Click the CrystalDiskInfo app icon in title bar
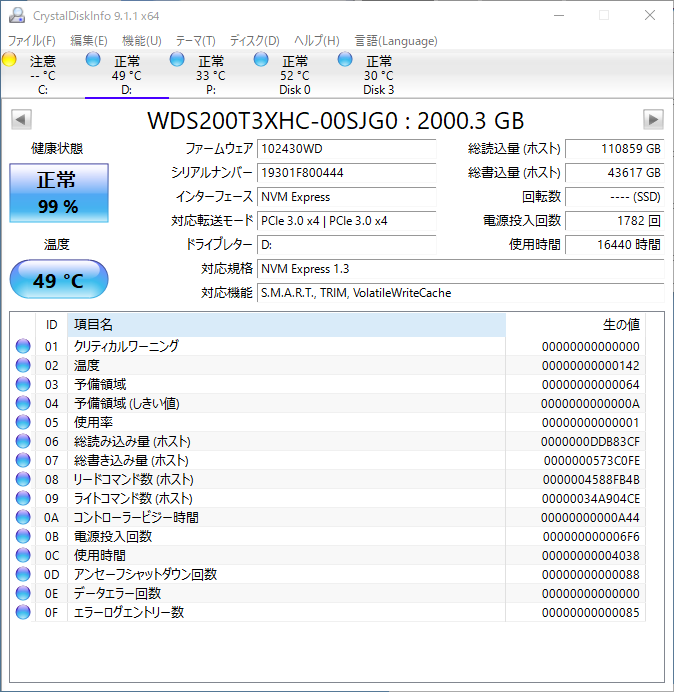Viewport: 674px width, 692px height. coord(17,15)
